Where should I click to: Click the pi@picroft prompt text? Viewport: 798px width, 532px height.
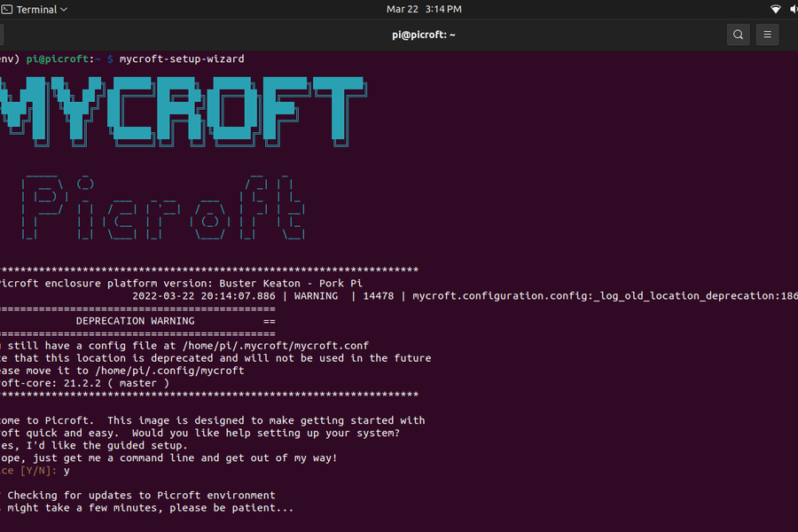(x=57, y=59)
